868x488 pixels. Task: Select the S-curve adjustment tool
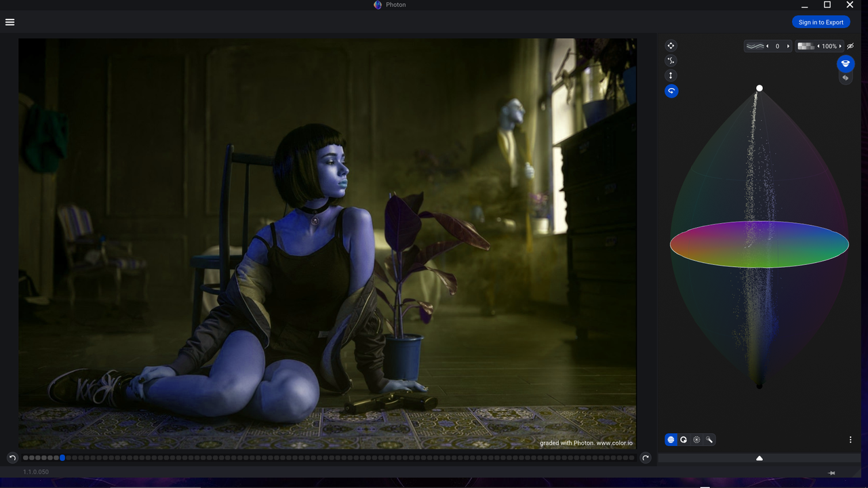pos(671,60)
